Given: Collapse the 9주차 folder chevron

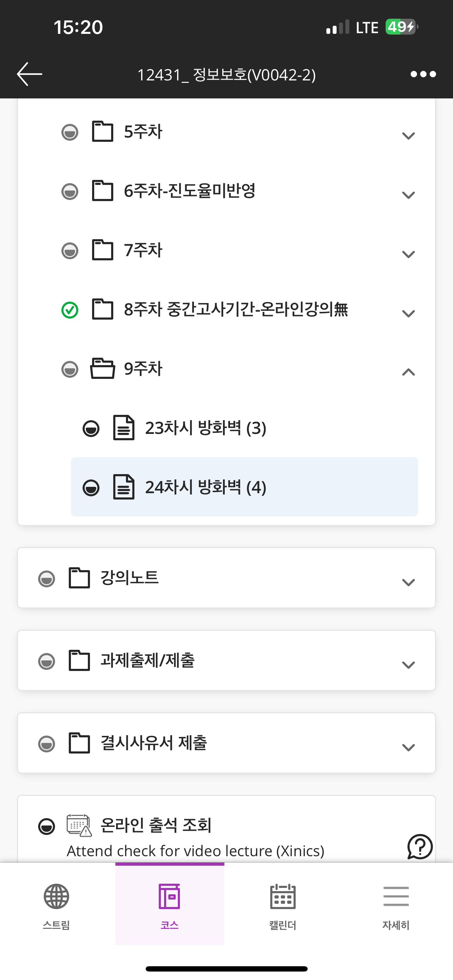Looking at the screenshot, I should pos(408,372).
